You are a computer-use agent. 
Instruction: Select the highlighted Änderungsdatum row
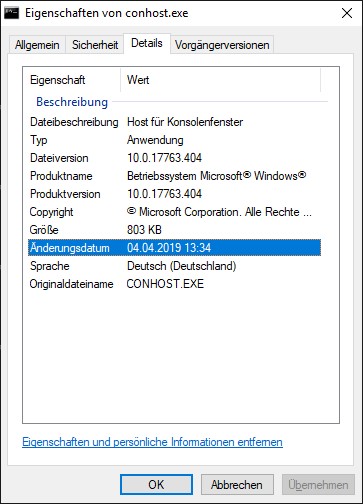tap(174, 248)
